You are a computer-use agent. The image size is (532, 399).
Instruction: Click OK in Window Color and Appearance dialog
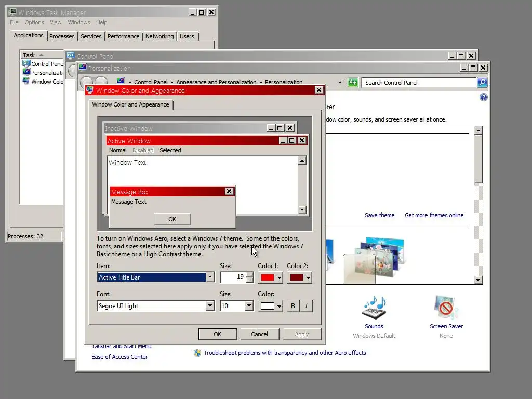pos(218,334)
